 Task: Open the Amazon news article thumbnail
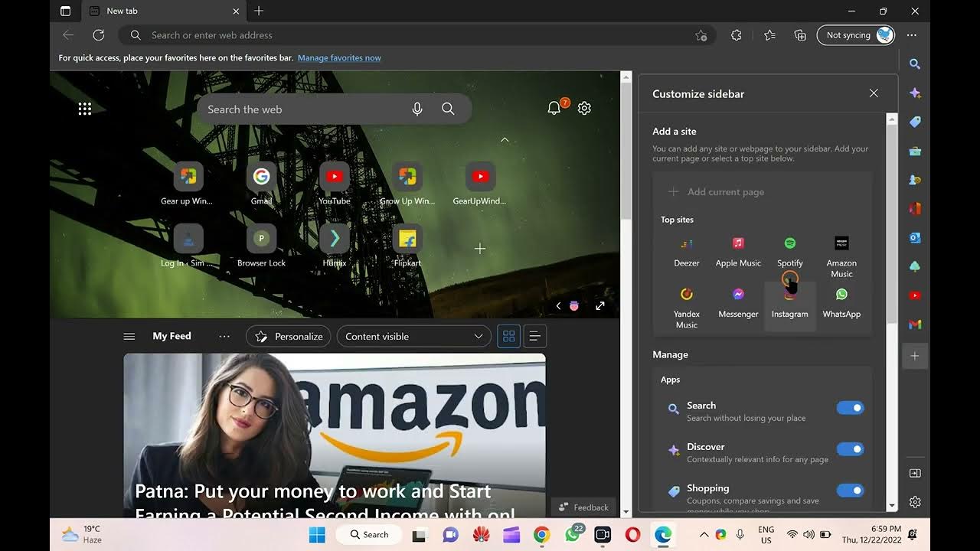point(335,436)
